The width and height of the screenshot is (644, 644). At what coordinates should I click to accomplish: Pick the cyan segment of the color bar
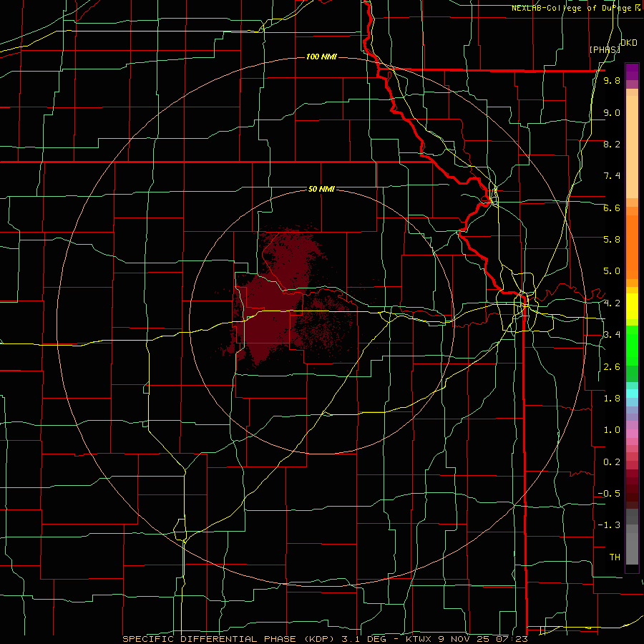(x=632, y=393)
